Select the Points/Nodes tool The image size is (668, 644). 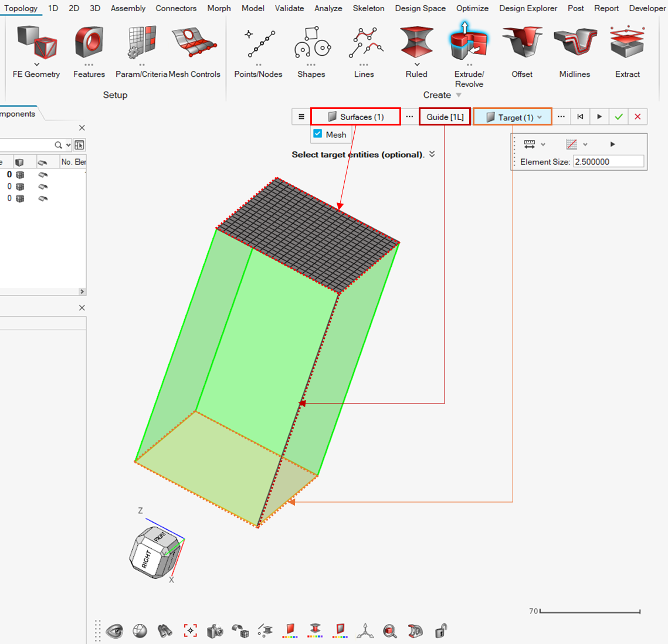tap(258, 51)
